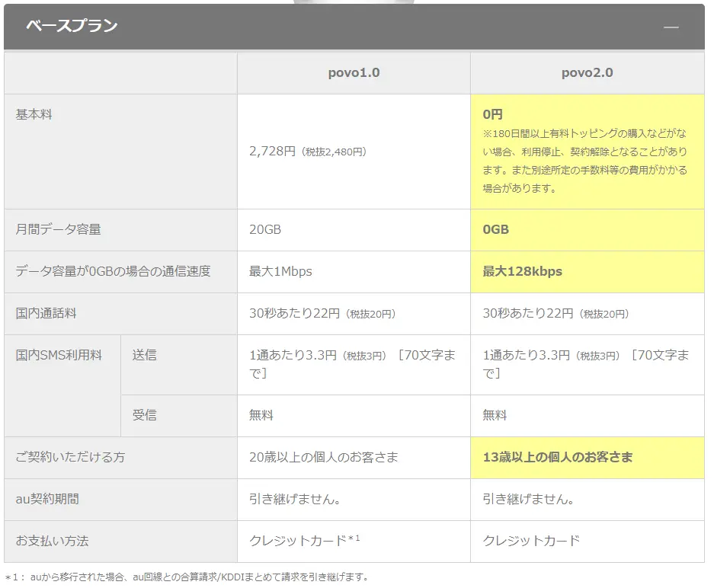
Task: Click the povo1.0 price 2,728円
Action: (272, 152)
